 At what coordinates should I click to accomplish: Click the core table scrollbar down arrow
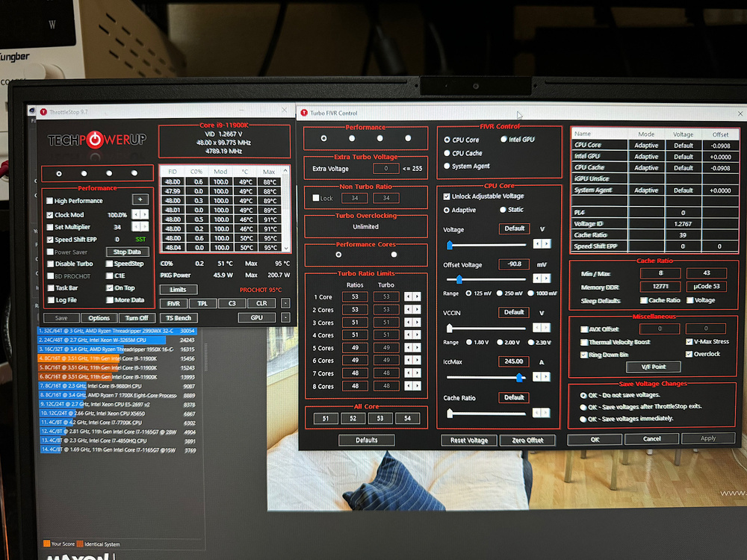pos(286,248)
